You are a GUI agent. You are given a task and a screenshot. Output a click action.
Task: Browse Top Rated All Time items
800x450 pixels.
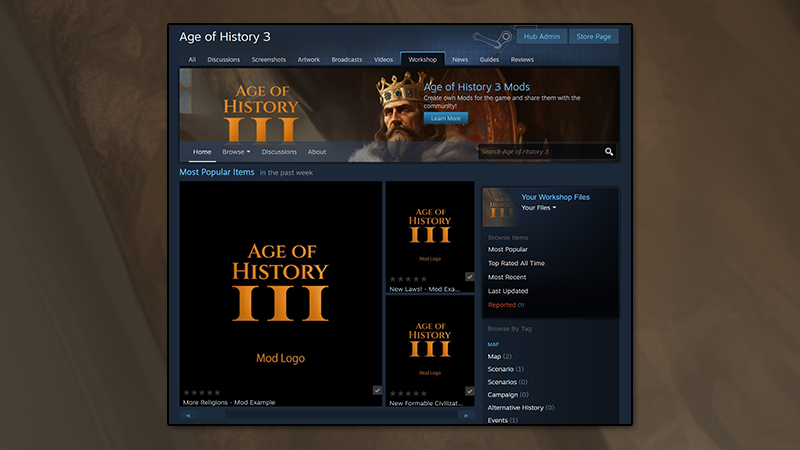pos(516,263)
